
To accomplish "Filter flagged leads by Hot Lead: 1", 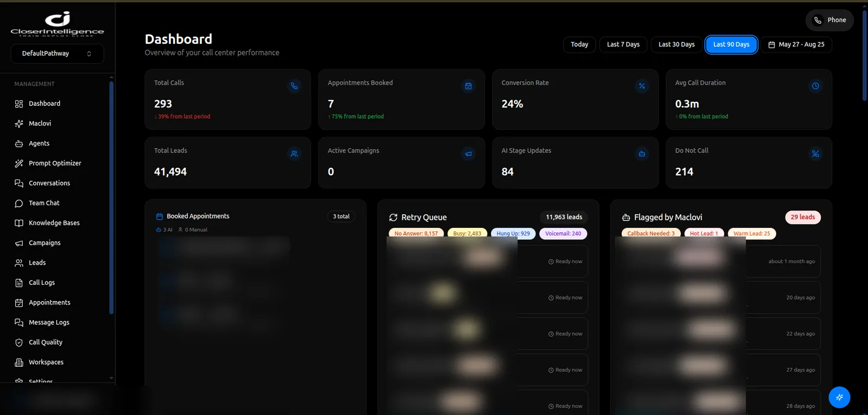I will coord(704,234).
